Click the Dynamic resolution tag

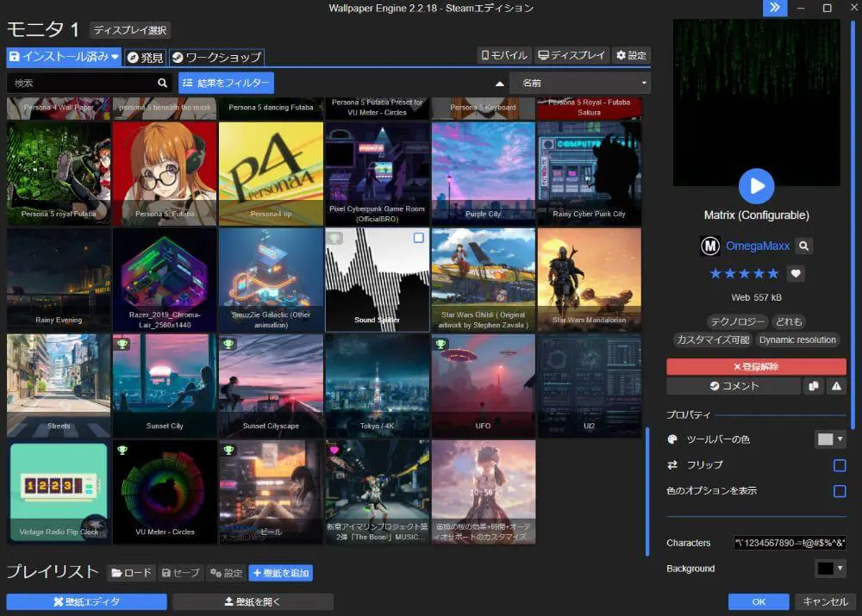click(797, 340)
